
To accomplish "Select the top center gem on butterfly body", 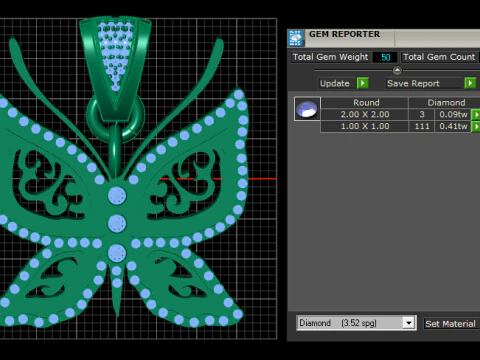I will pyautogui.click(x=117, y=195).
